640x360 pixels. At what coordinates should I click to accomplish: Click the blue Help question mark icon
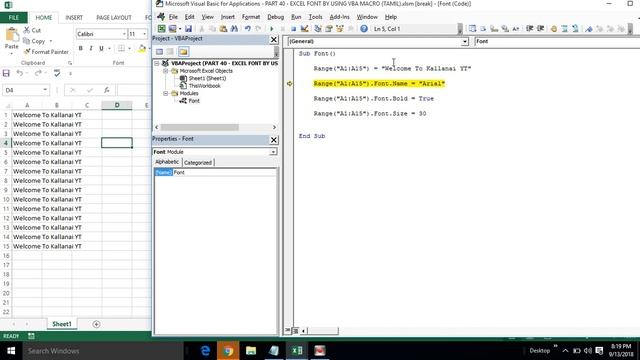(x=364, y=29)
